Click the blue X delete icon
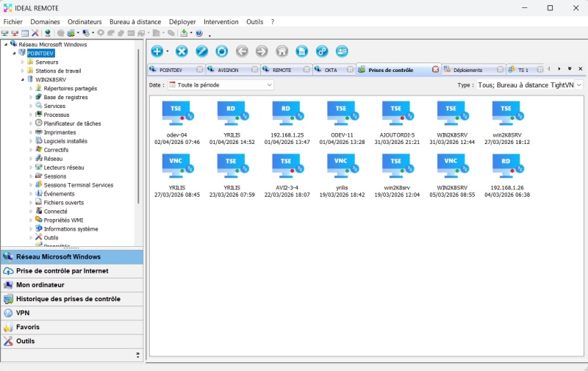Viewport: 588px width, 371px height. click(x=182, y=51)
